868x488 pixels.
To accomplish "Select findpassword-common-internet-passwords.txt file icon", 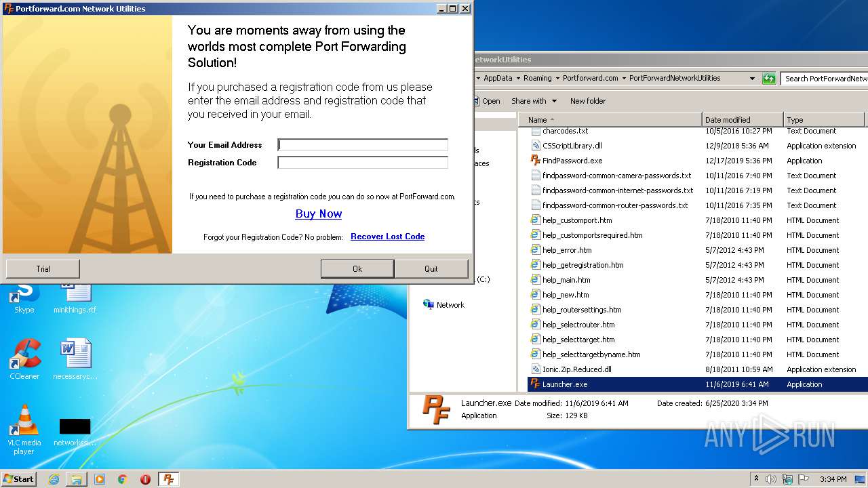I will tap(535, 190).
